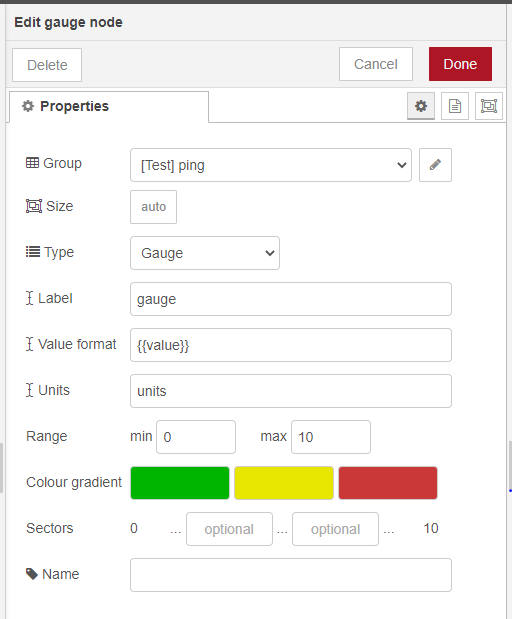Confirm changes with the Done button
512x619 pixels.
click(x=460, y=64)
